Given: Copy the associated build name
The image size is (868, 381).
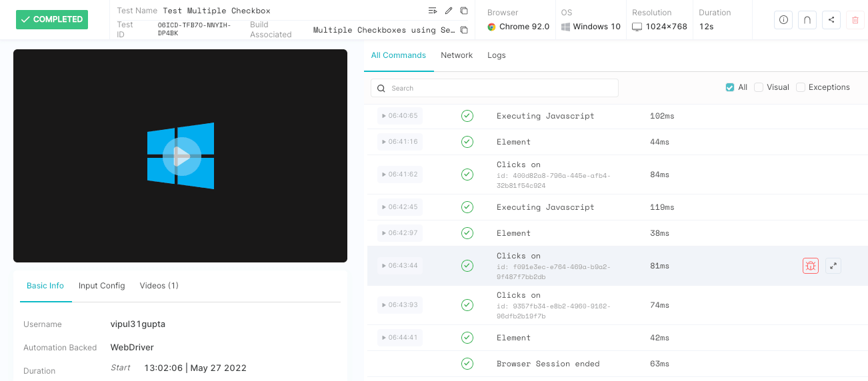Looking at the screenshot, I should point(464,30).
